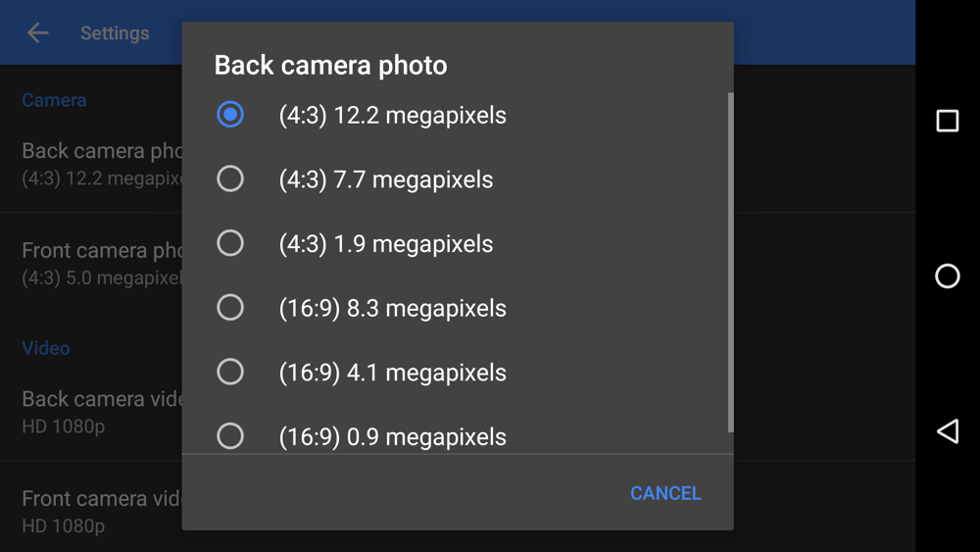Open the Back camera video setting row
This screenshot has width=980, height=552.
point(98,412)
